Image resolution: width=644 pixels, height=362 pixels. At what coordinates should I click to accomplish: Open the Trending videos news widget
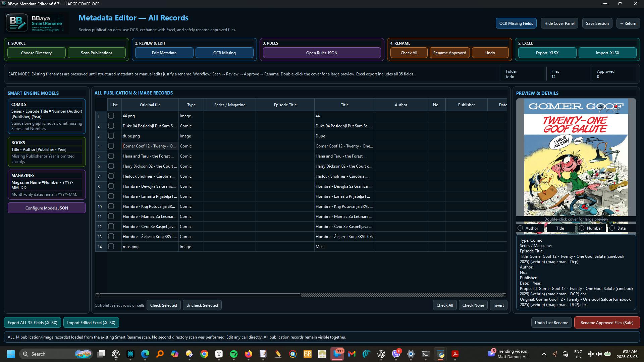[510, 354]
